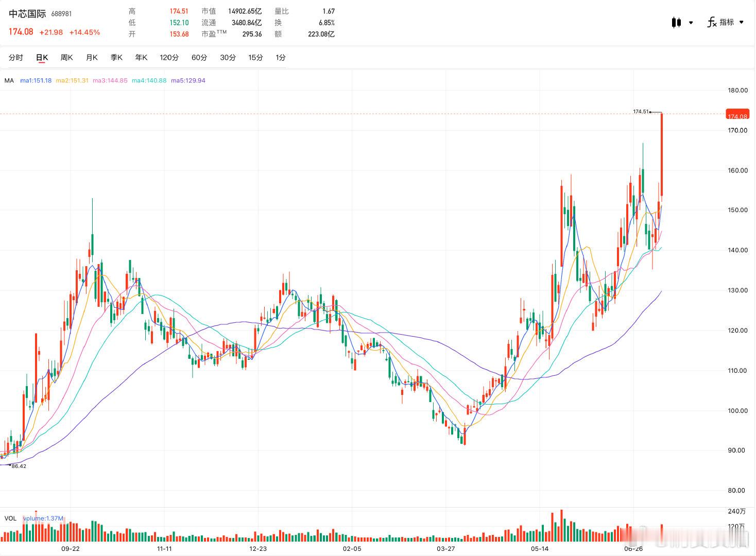Select the 日K tab

point(42,58)
